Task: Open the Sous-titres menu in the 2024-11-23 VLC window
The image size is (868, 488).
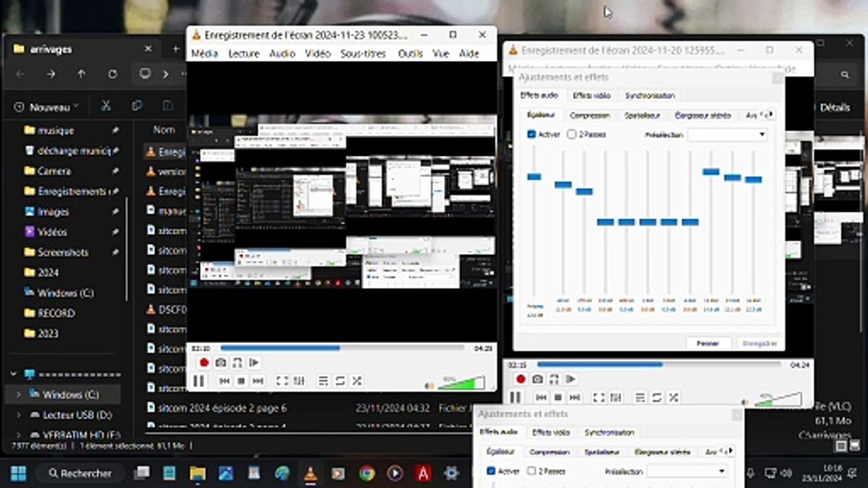Action: [363, 54]
